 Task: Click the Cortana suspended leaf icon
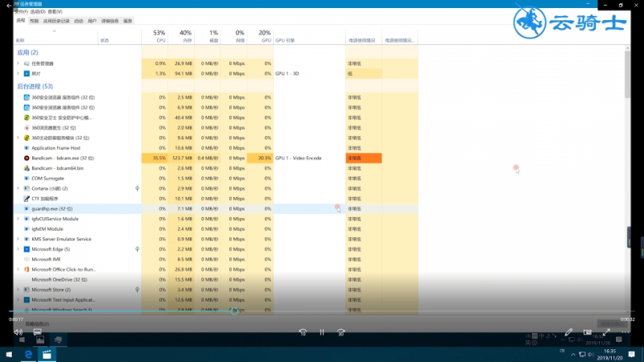point(137,188)
